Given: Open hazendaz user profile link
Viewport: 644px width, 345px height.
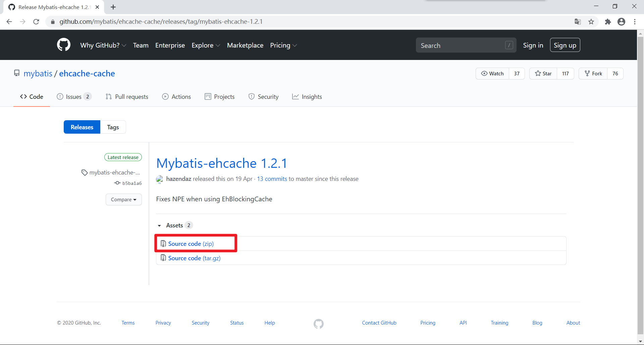Looking at the screenshot, I should point(178,179).
